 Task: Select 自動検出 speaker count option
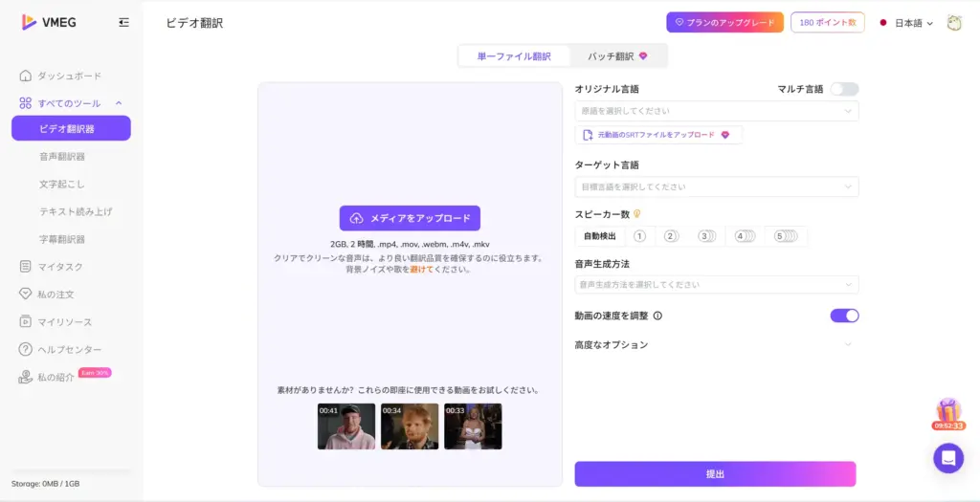point(600,236)
